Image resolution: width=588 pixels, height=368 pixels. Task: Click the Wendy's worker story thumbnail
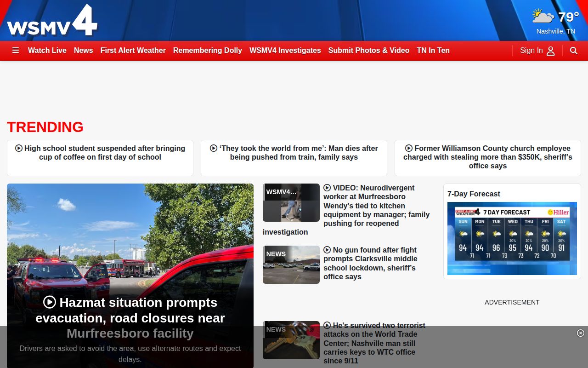click(x=291, y=202)
